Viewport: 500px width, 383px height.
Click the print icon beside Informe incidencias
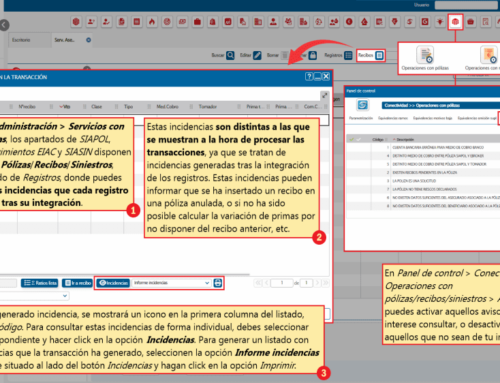(x=218, y=283)
